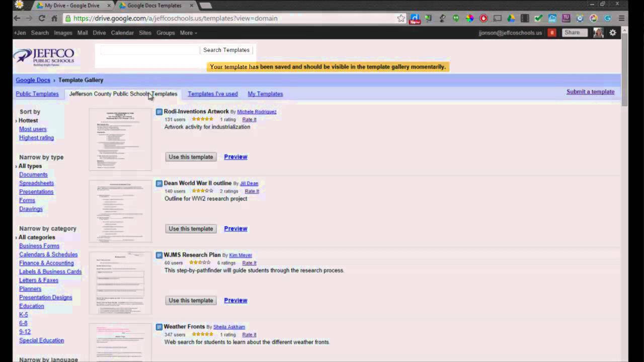Open the Hangouts green extension icon
The width and height of the screenshot is (644, 362).
[456, 18]
